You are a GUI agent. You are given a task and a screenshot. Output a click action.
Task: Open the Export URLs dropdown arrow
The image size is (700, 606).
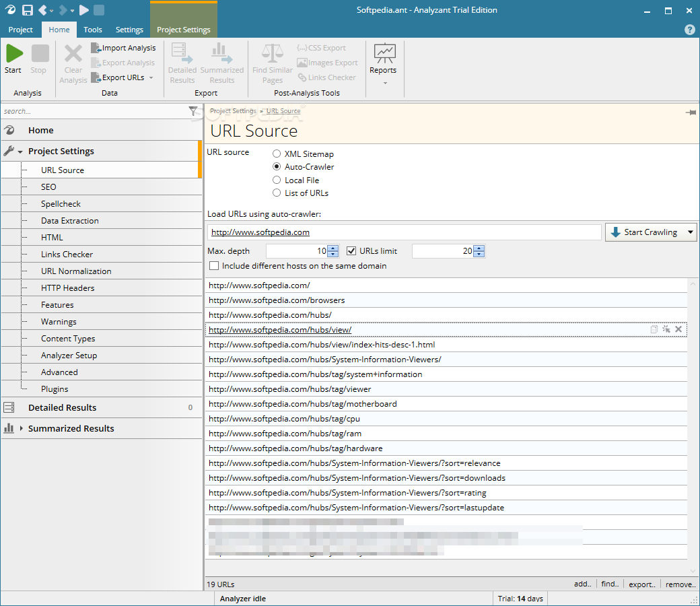pos(151,77)
